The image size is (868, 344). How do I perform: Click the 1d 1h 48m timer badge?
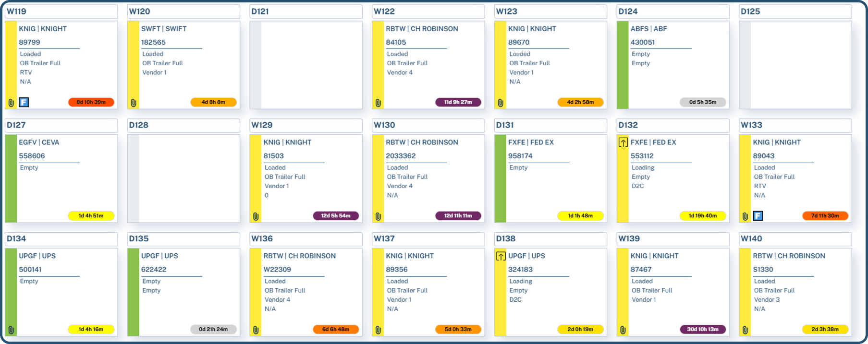point(580,216)
